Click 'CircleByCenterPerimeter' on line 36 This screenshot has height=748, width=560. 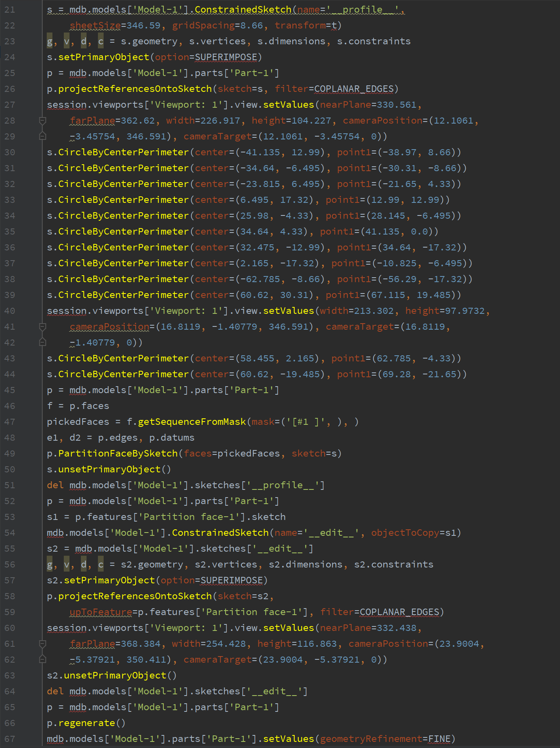[x=124, y=247]
